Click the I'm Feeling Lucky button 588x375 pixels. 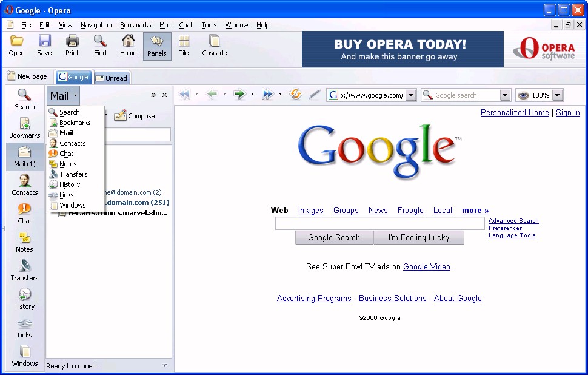[x=419, y=237]
